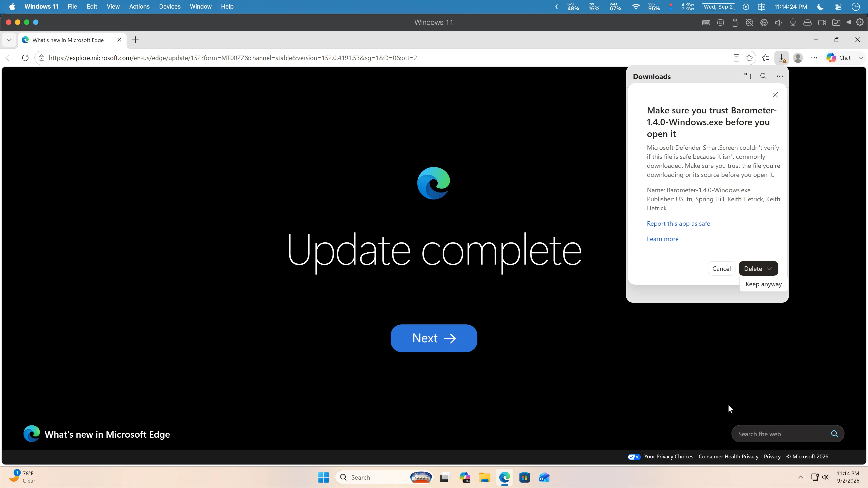Open the View menu
Viewport: 868px width, 488px height.
[113, 7]
